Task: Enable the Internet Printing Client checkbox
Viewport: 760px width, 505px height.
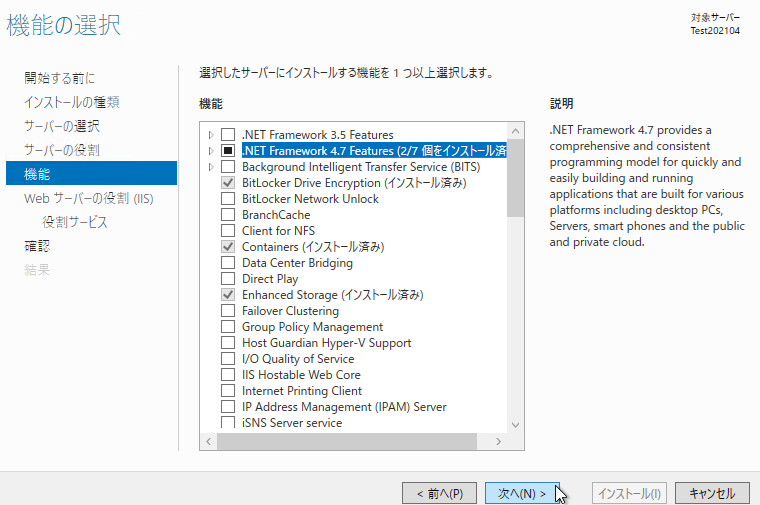Action: click(228, 390)
